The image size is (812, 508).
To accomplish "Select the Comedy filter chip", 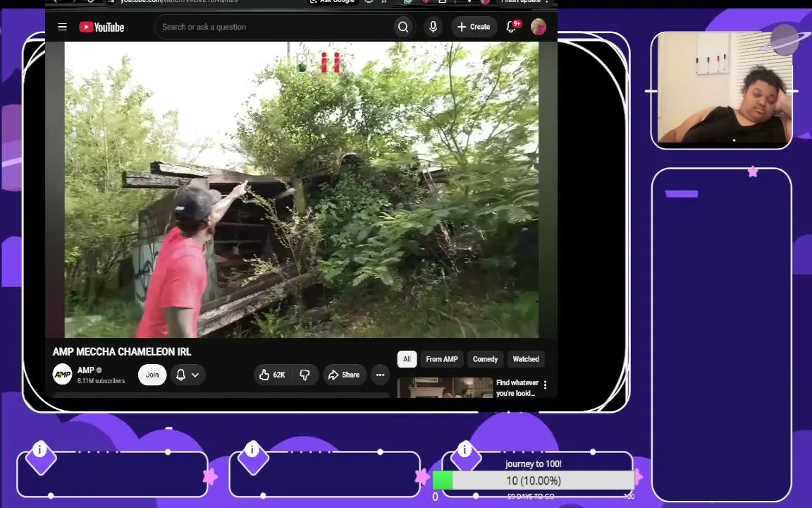I will tap(485, 359).
